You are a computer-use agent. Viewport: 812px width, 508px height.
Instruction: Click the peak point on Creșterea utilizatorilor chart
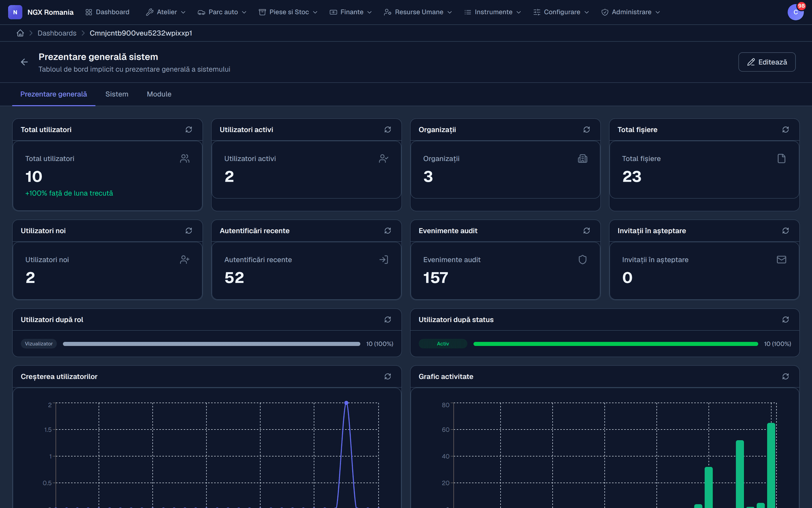point(346,403)
